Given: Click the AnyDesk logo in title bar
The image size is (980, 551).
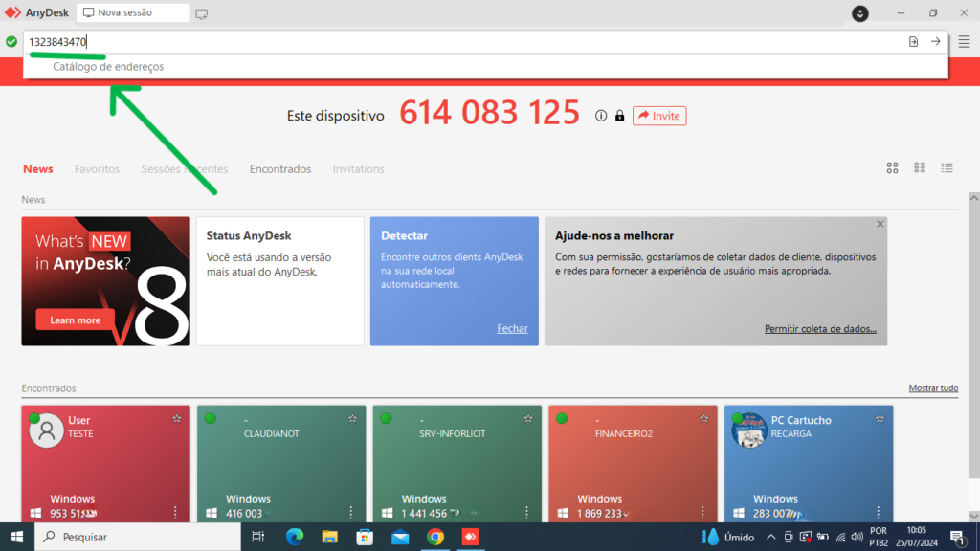Looking at the screenshot, I should click(x=12, y=12).
